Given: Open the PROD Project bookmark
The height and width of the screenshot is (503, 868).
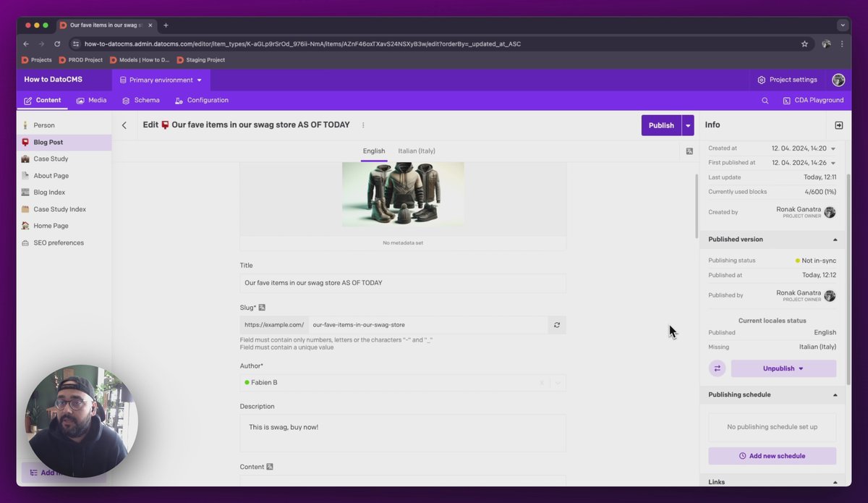Looking at the screenshot, I should pos(81,60).
